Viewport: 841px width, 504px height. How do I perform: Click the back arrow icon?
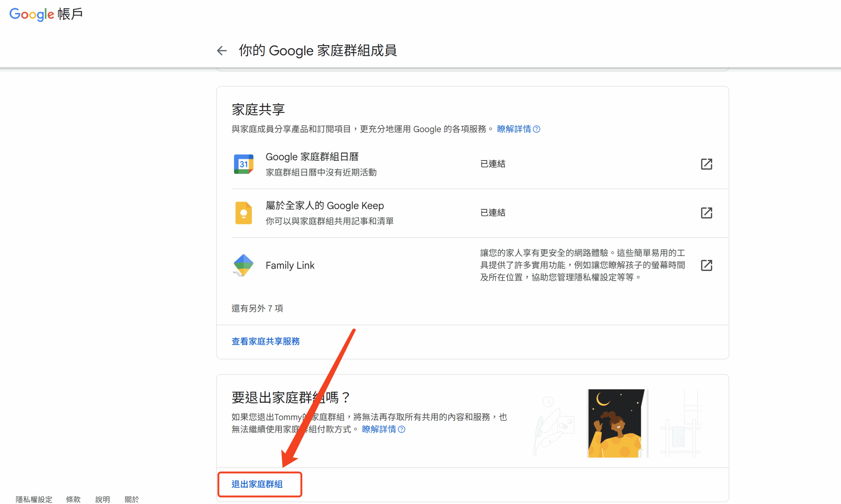pyautogui.click(x=222, y=51)
